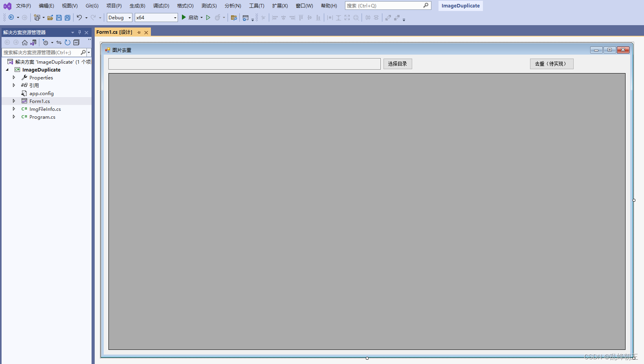Viewport: 644px width, 364px height.
Task: Click the Hot Reload flame icon
Action: point(217,17)
